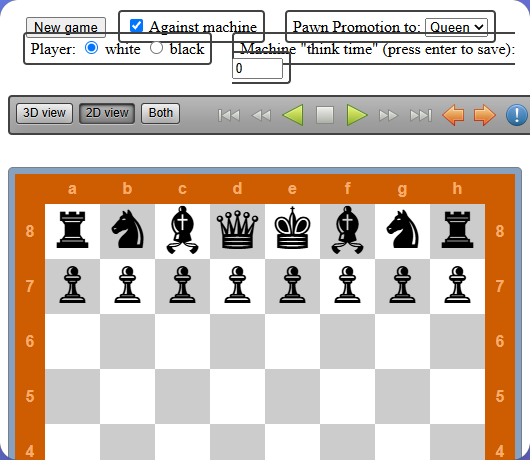Viewport: 530px width, 460px height.
Task: Focus the machine think time input field
Action: (258, 69)
